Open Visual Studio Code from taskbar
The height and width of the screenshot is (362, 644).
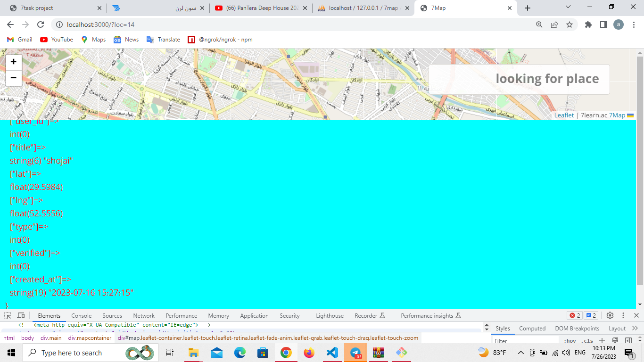[x=332, y=353]
